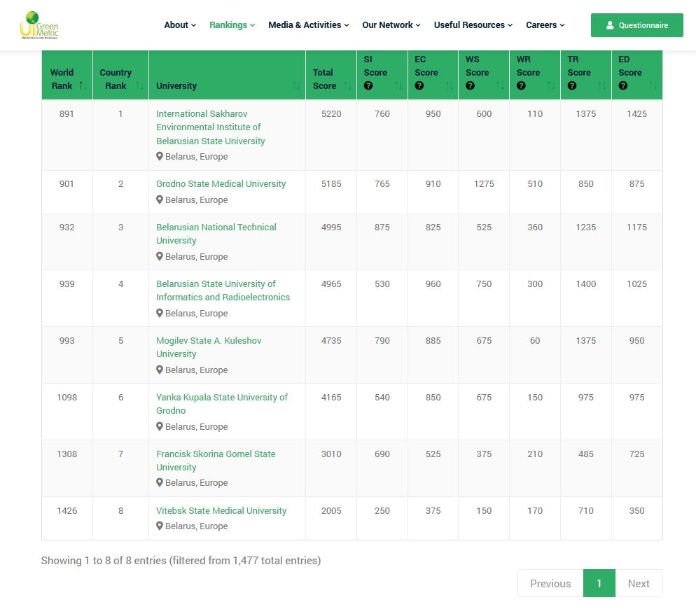This screenshot has width=696, height=616.
Task: Open Grodno State Medical University link
Action: [x=221, y=184]
